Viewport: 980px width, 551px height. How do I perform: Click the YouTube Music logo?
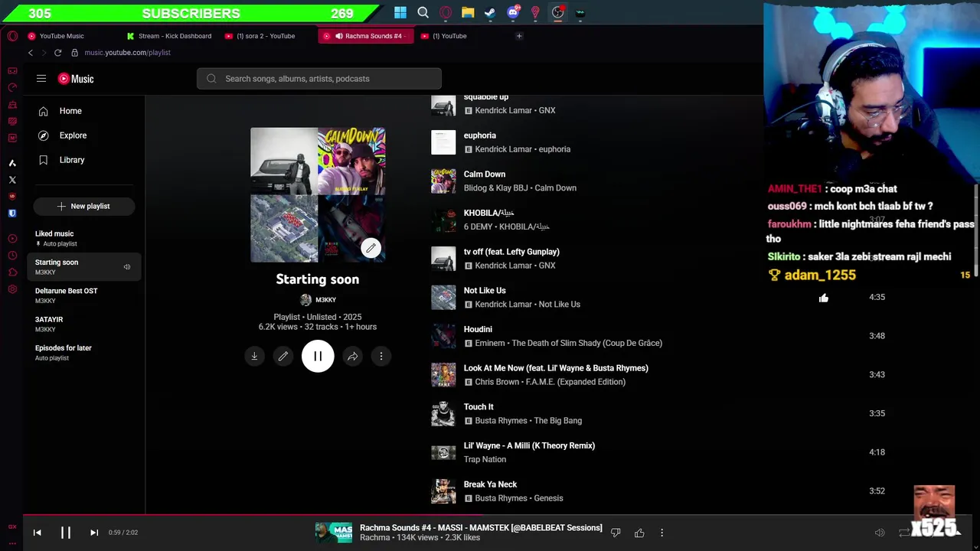coord(76,79)
